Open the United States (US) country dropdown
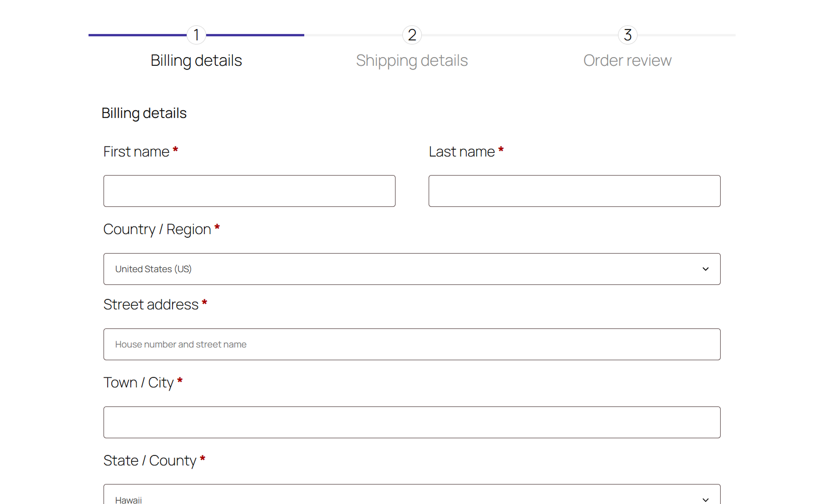 pyautogui.click(x=400, y=269)
